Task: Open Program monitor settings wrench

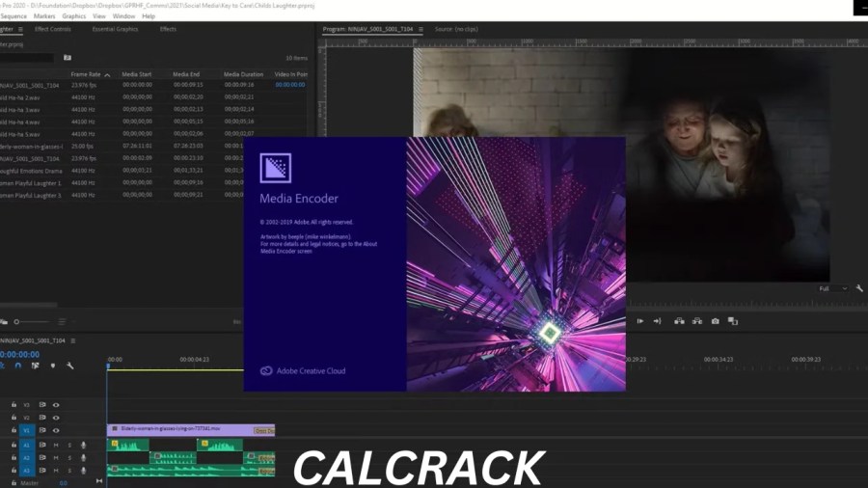Action: click(x=859, y=288)
